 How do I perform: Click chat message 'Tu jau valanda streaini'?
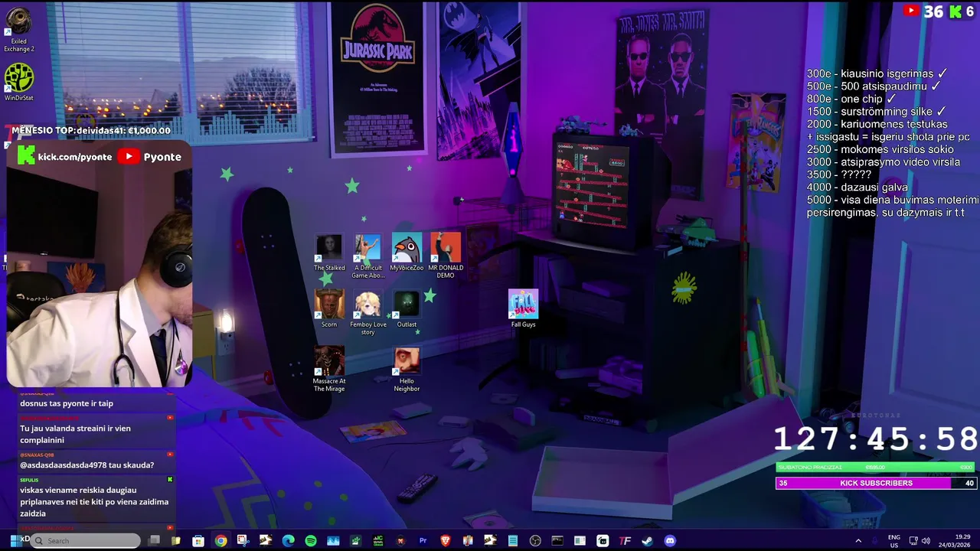click(x=75, y=434)
